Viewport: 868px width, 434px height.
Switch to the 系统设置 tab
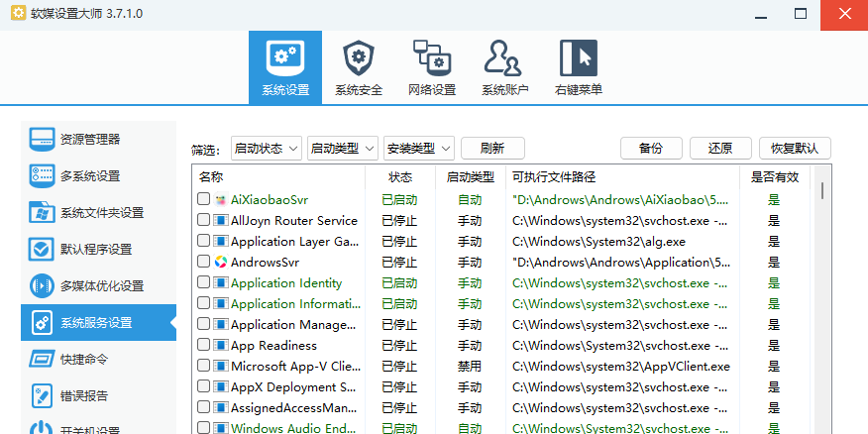pos(285,67)
